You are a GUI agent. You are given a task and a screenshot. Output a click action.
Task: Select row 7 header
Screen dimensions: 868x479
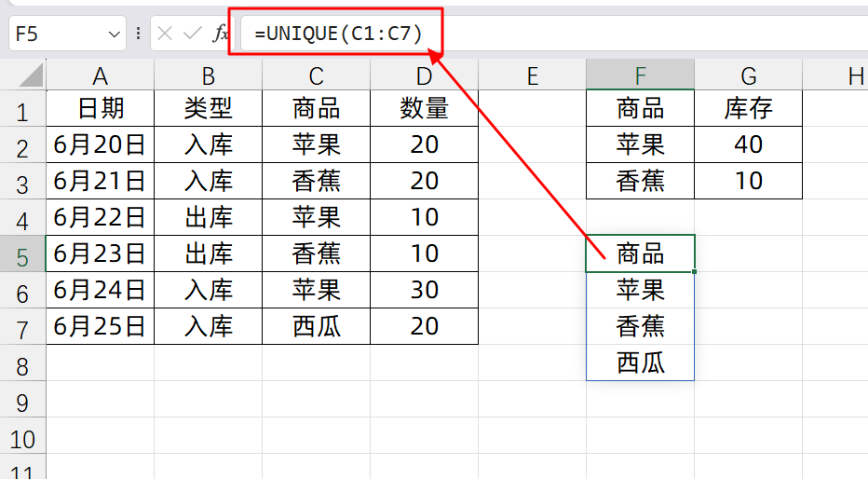pos(22,327)
